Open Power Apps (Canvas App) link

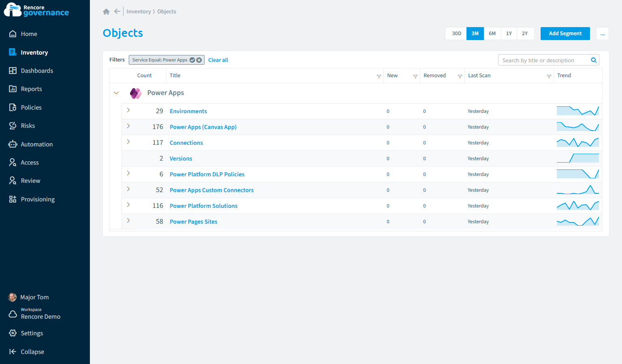pos(203,127)
